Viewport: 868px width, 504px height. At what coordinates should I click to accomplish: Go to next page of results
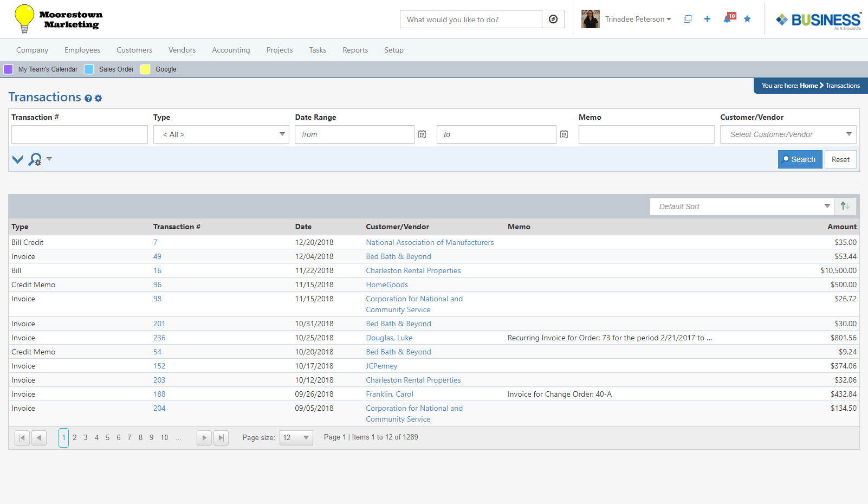click(204, 438)
